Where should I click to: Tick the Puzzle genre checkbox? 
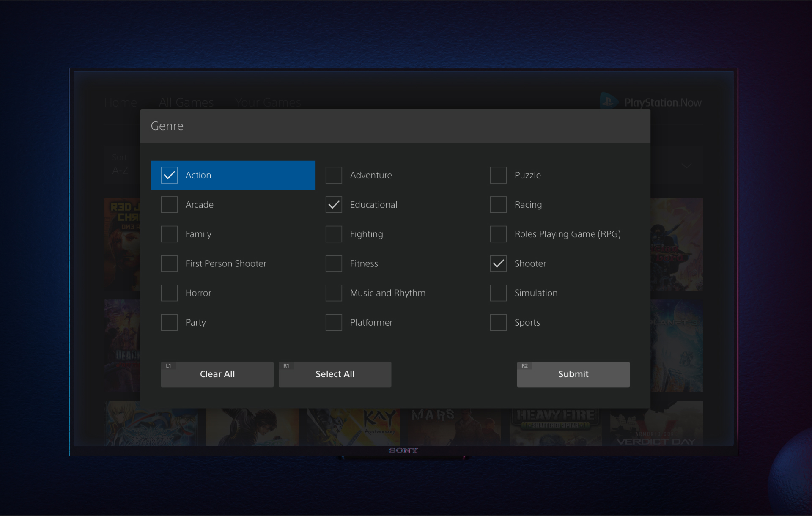[x=498, y=175]
